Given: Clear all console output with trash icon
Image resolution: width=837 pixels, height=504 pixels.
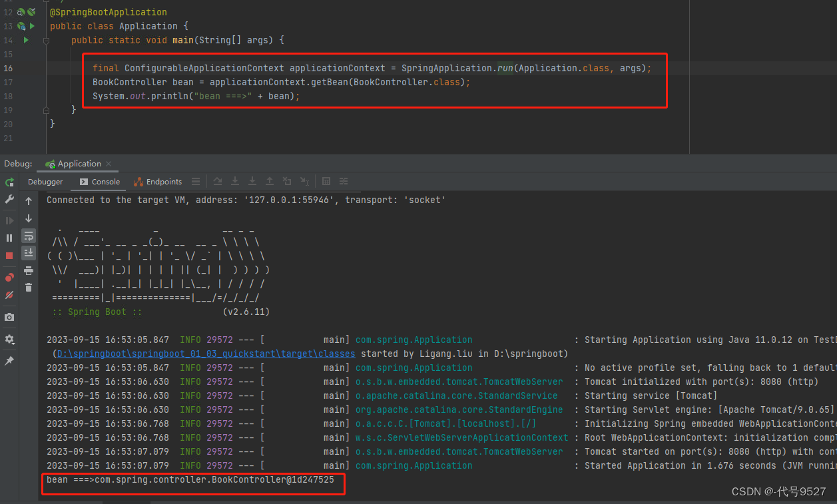Looking at the screenshot, I should click(29, 288).
